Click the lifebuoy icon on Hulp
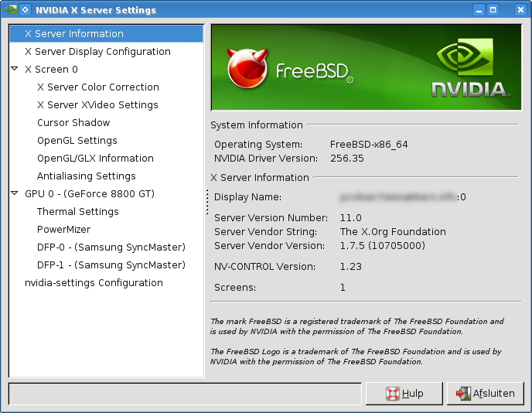Viewport: 532px width, 413px height. 393,394
